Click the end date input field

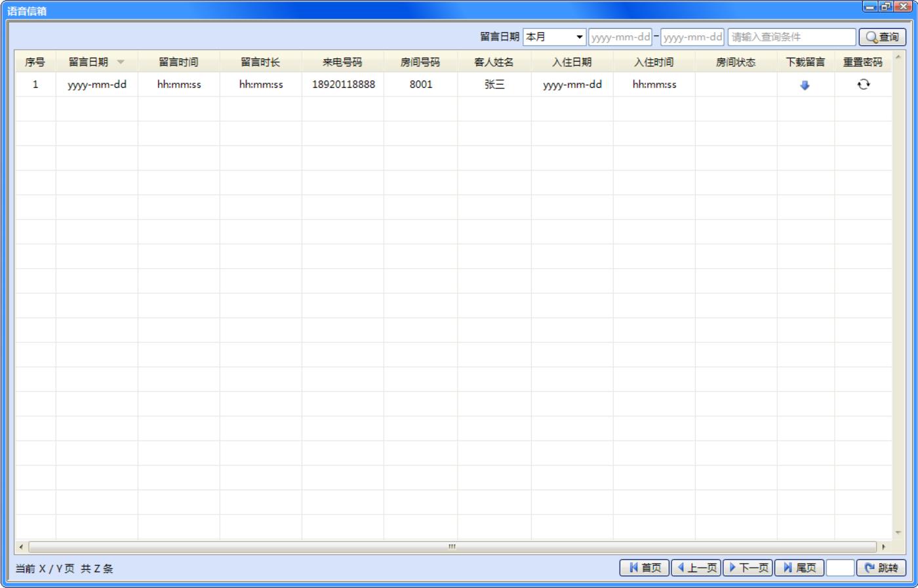point(692,37)
